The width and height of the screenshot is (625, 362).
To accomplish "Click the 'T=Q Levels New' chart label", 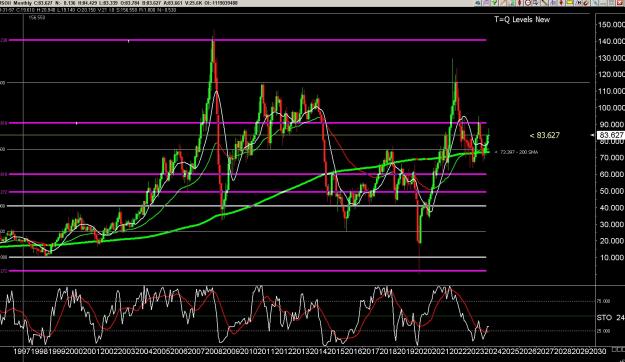I will pos(522,20).
